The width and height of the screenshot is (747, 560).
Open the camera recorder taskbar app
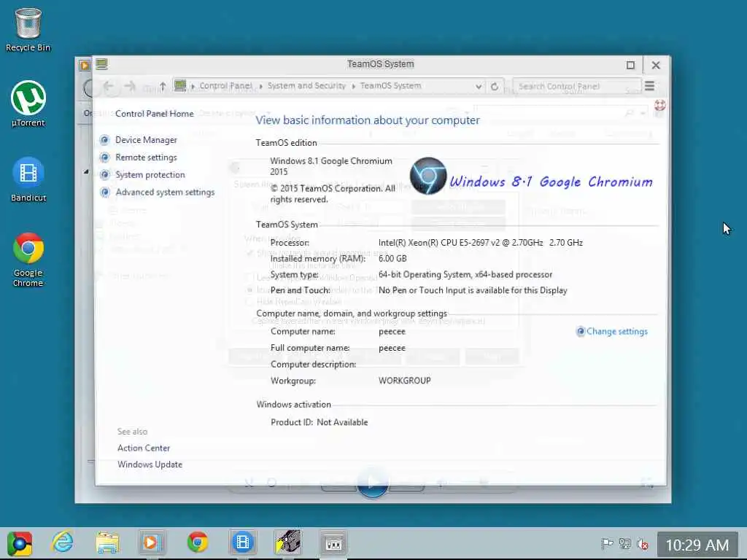pos(287,542)
